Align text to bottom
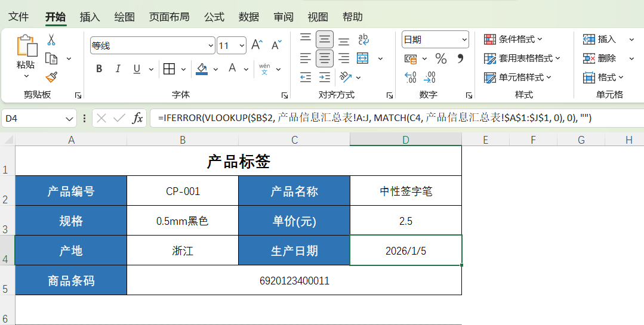This screenshot has width=644, height=325. (x=344, y=41)
